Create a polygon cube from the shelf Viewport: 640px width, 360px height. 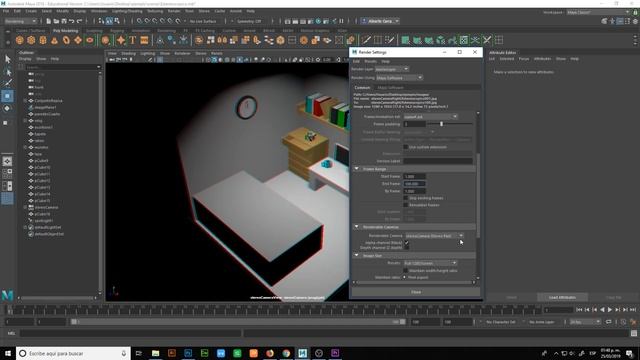[x=31, y=40]
